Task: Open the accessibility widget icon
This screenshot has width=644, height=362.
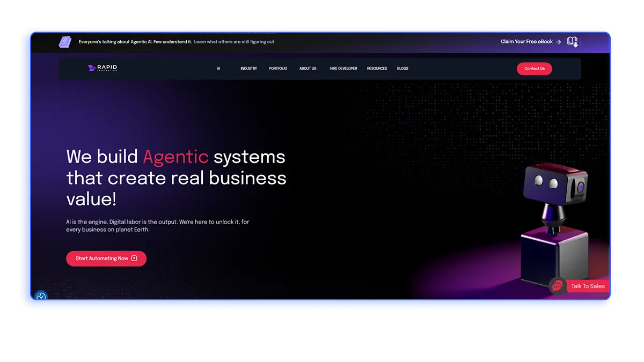Action: click(41, 296)
